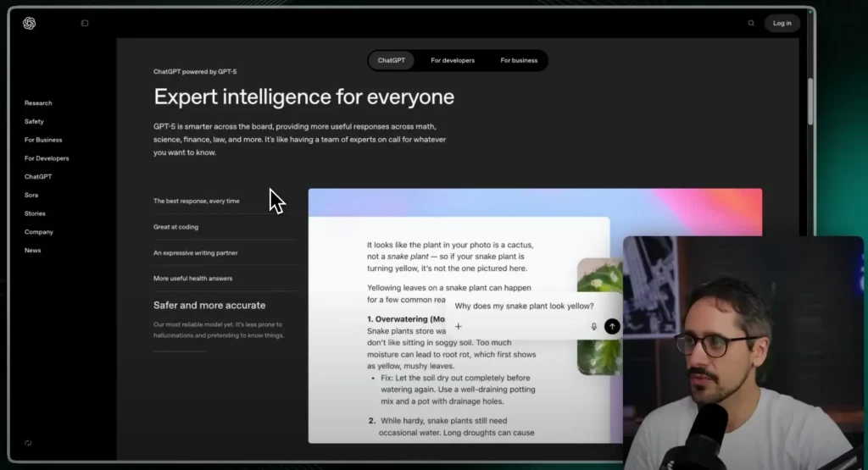Screen dimensions: 868x470
Task: Switch to For business tab
Action: click(519, 60)
